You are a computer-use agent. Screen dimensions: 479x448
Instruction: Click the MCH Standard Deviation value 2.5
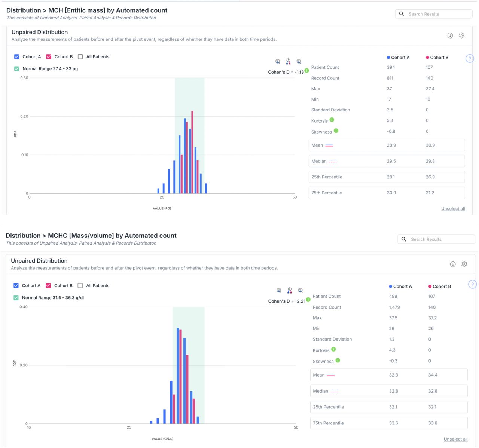click(390, 110)
